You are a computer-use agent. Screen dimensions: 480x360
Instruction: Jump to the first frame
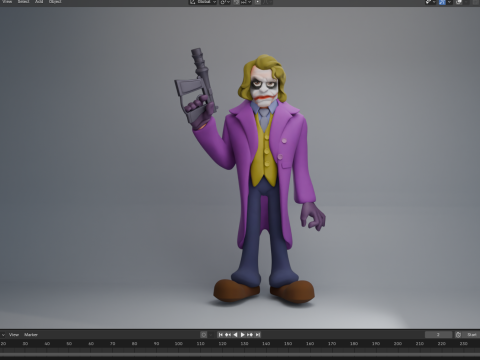(x=220, y=334)
